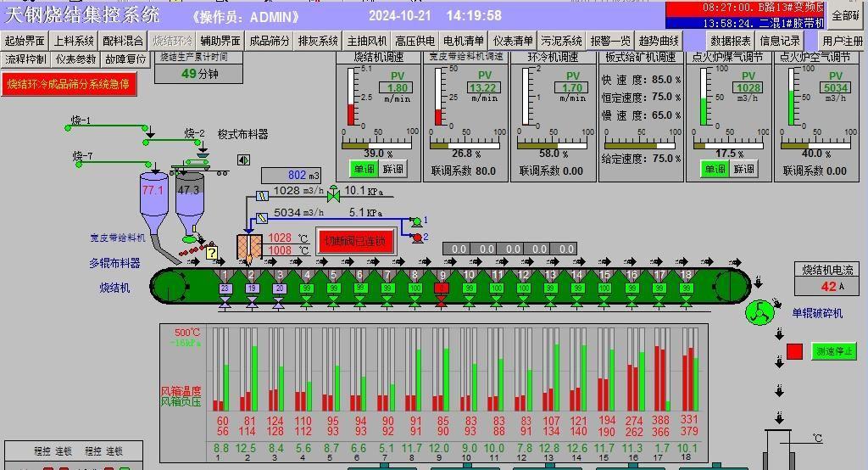
Task: Click the red pump number 2 icon
Action: 416,238
